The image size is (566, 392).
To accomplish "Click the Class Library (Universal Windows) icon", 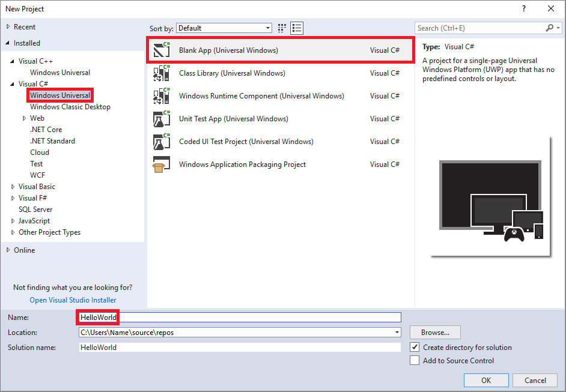I will [x=161, y=73].
